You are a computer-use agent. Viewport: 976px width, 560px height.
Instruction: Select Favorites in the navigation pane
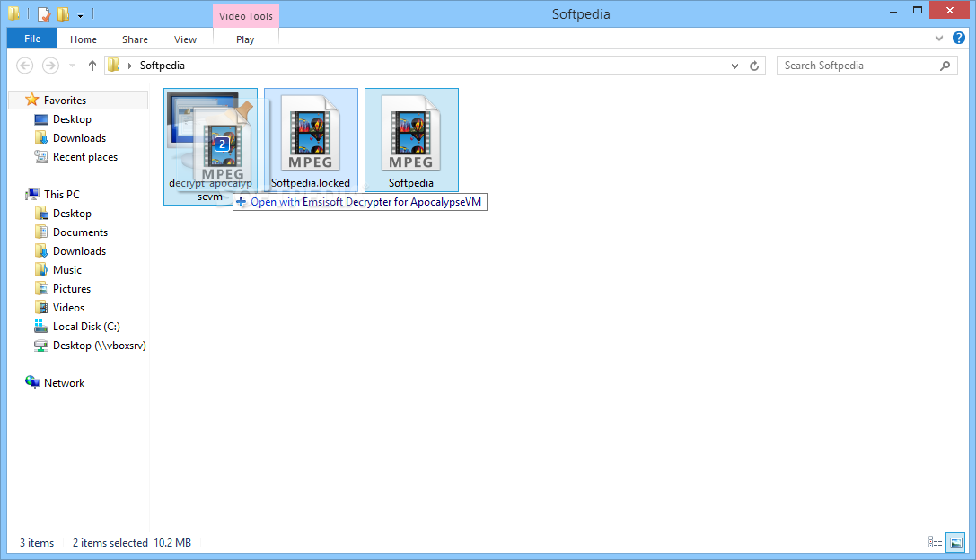(78, 101)
